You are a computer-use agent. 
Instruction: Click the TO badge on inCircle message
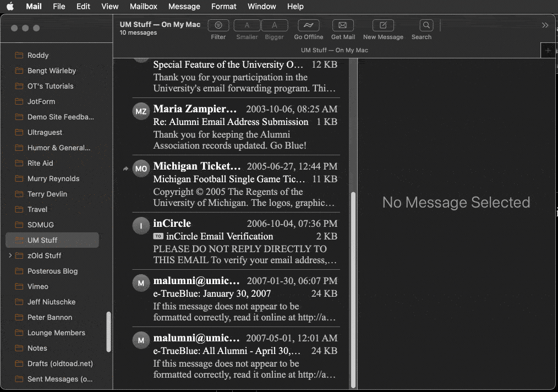(x=158, y=236)
